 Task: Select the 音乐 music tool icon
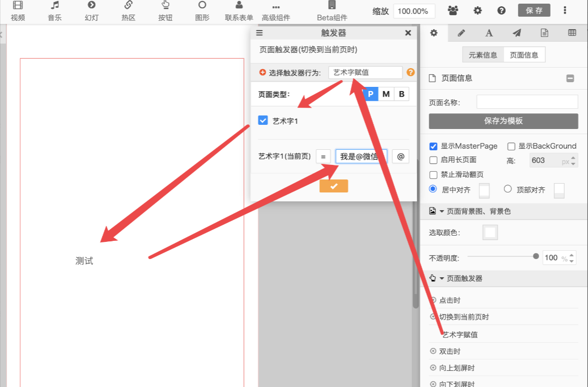click(x=55, y=10)
